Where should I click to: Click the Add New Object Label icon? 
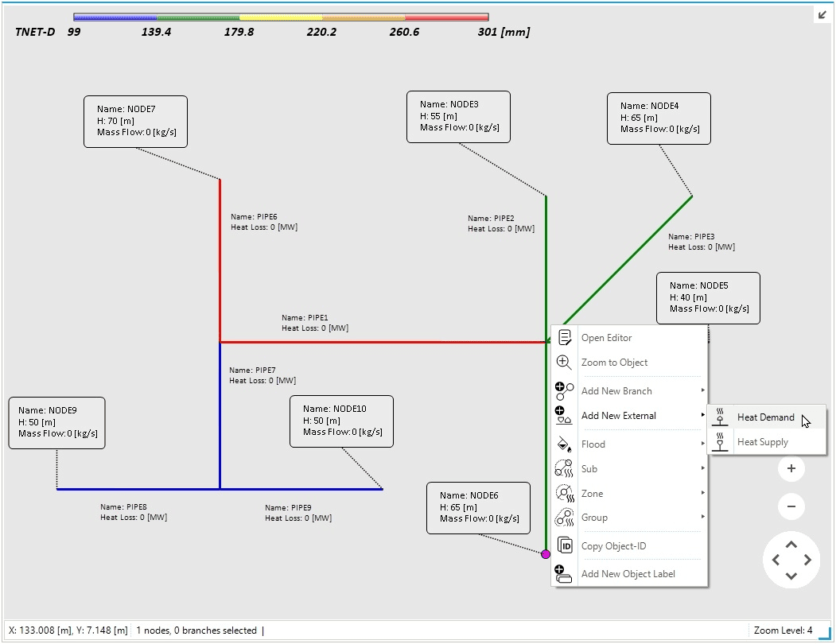tap(564, 574)
